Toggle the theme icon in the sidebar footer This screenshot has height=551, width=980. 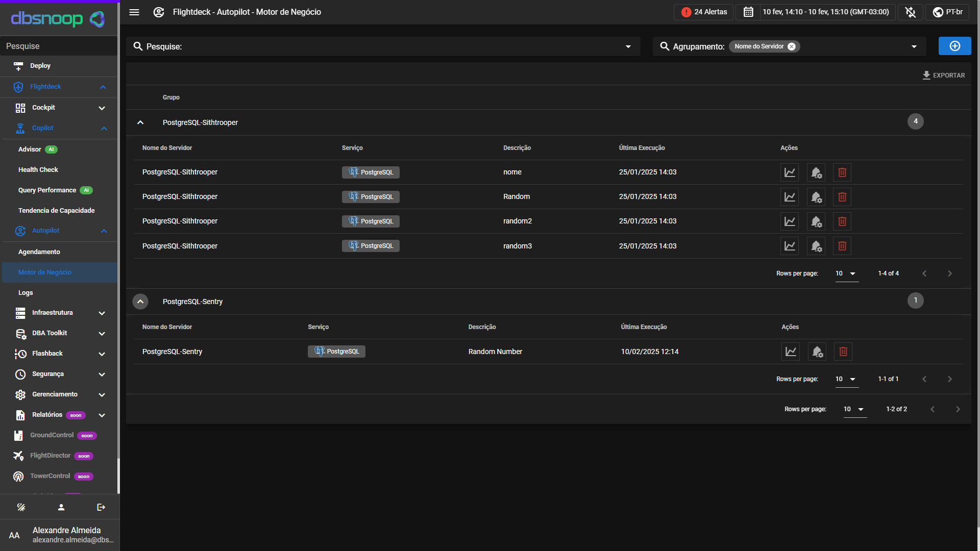21,507
